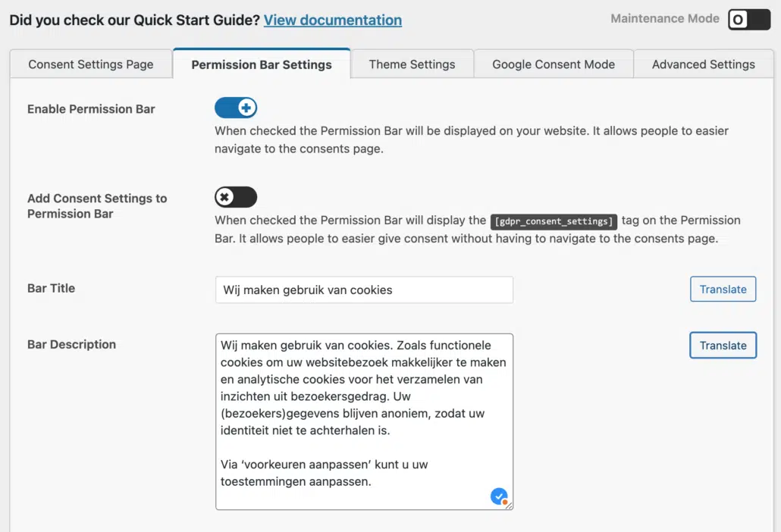Disable the Enable Permission Bar toggle
Screen dimensions: 781x532
236,108
